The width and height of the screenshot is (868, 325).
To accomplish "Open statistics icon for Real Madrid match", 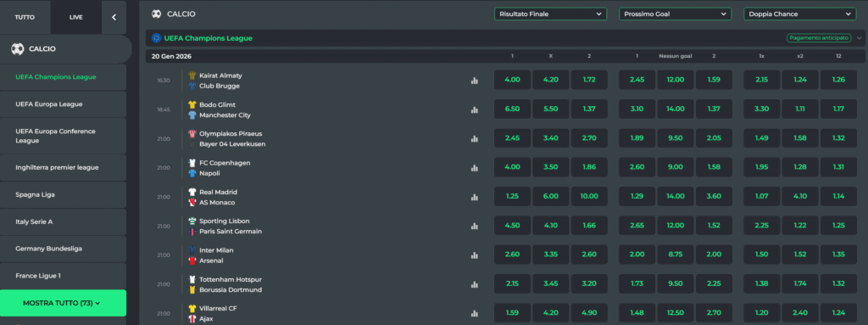I will pos(475,197).
